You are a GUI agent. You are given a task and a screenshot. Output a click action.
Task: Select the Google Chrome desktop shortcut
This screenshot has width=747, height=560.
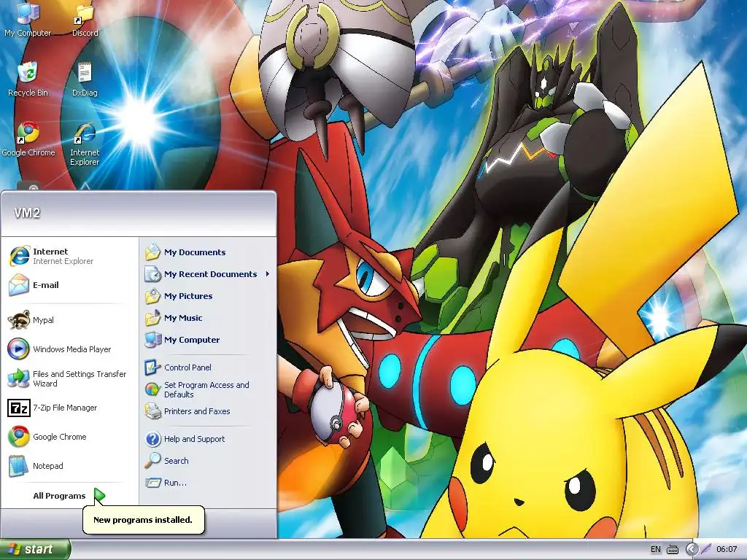coord(28,139)
